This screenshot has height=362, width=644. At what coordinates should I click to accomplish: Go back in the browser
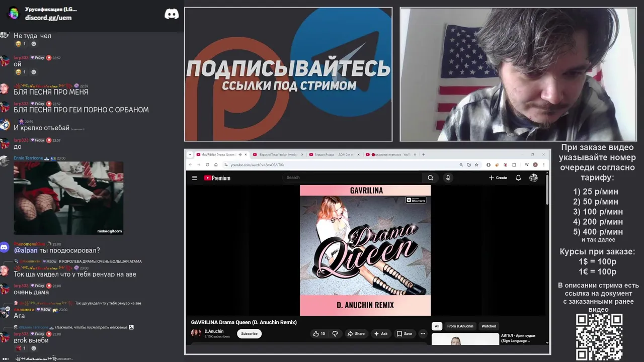click(x=191, y=165)
